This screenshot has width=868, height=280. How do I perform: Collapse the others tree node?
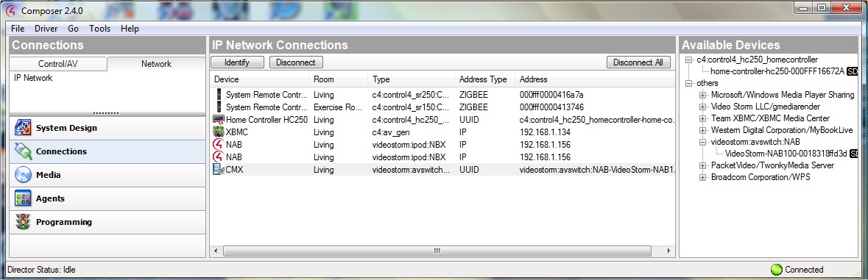tap(688, 83)
